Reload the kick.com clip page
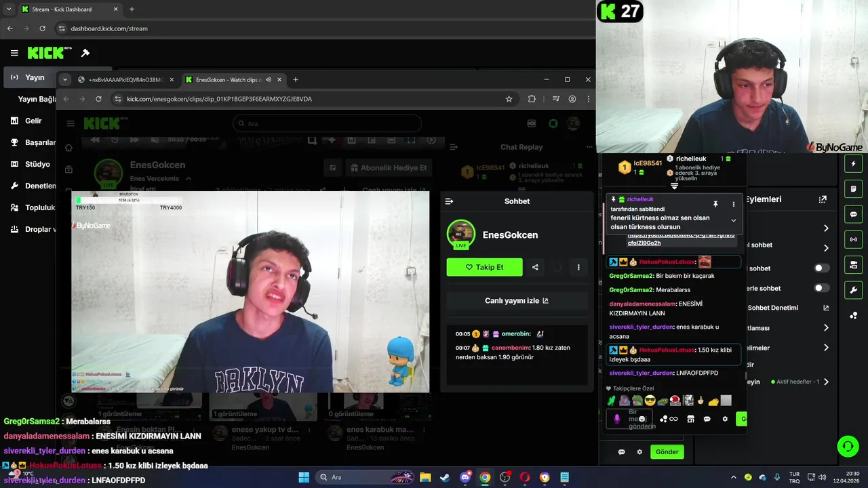868x488 pixels. [x=98, y=99]
